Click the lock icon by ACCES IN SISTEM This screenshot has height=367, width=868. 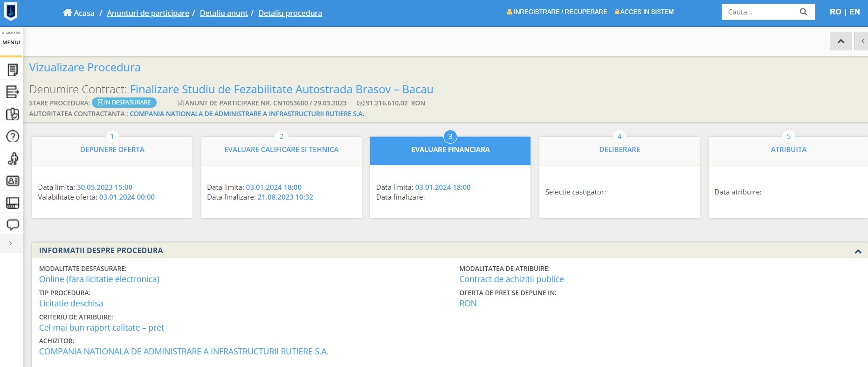coord(617,12)
